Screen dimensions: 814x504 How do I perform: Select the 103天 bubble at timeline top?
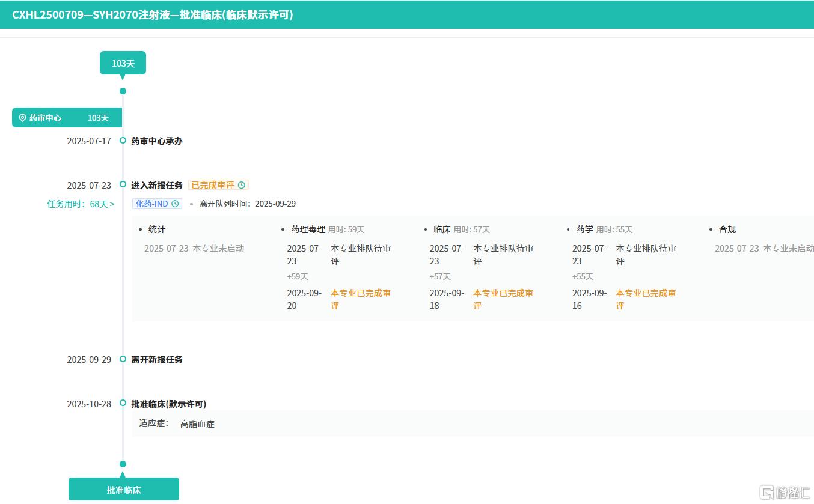[123, 63]
